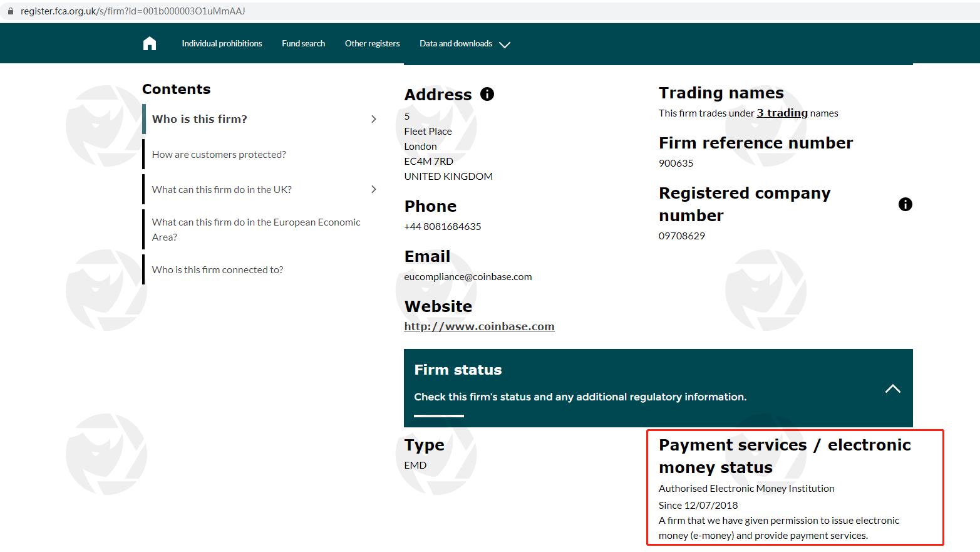Open the Data and downloads menu
Viewport: 980px width, 552px height.
[456, 43]
